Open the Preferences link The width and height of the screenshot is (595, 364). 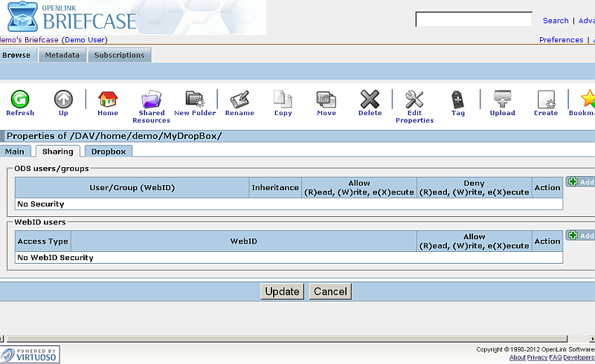561,40
